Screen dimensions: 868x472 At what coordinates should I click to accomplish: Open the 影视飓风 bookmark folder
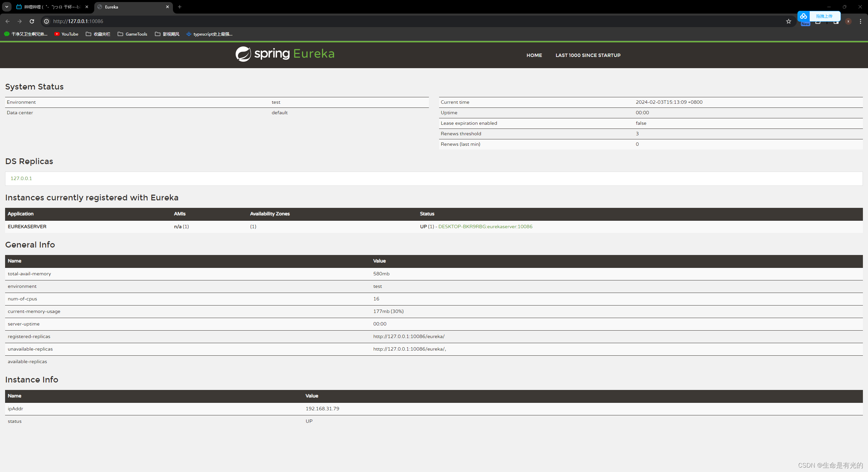[167, 34]
